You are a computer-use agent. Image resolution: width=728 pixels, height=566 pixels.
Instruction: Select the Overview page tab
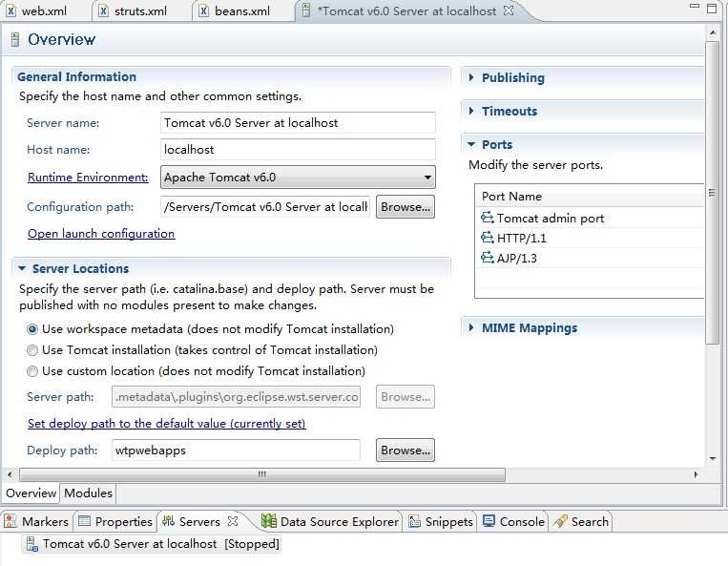point(31,493)
